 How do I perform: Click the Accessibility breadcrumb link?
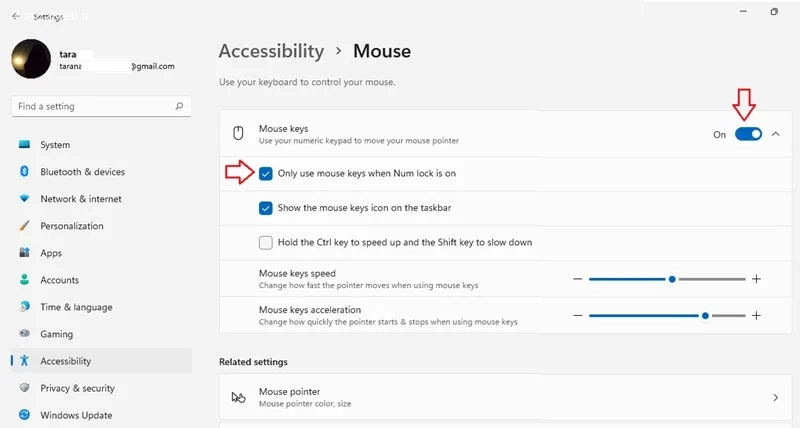click(271, 51)
